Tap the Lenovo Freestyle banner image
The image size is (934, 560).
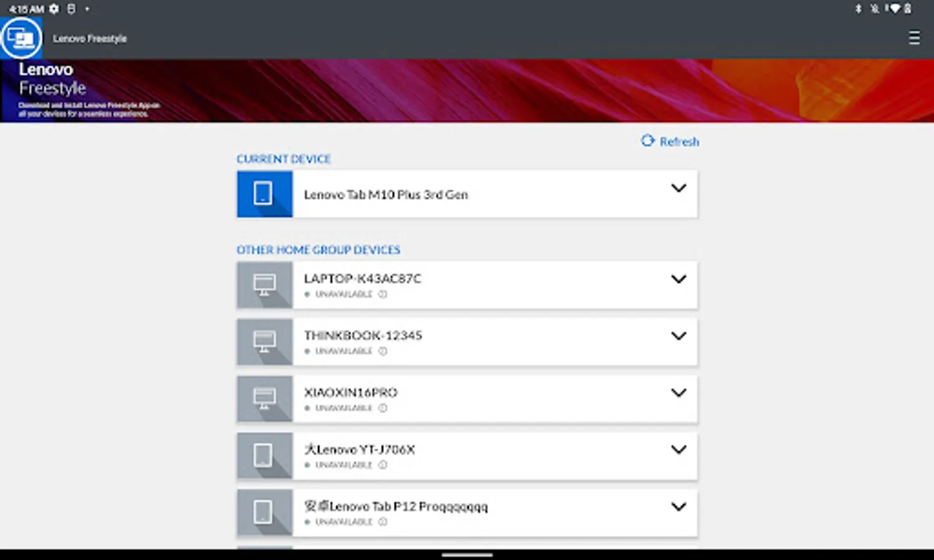[467, 91]
